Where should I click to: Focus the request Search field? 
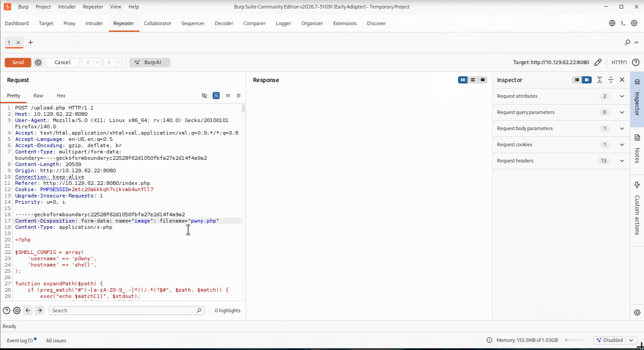click(127, 311)
